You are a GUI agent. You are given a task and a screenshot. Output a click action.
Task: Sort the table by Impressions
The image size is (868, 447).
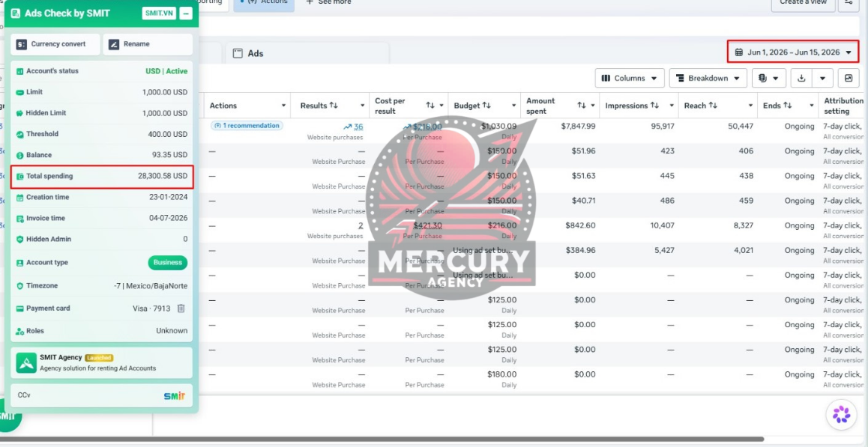click(x=654, y=106)
